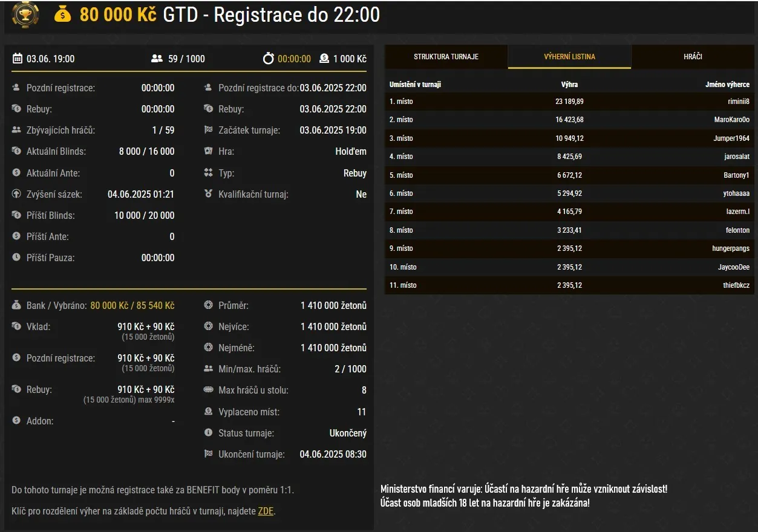The width and height of the screenshot is (758, 532).
Task: Click the stopwatch icon beside 00:00:00
Action: [x=269, y=59]
